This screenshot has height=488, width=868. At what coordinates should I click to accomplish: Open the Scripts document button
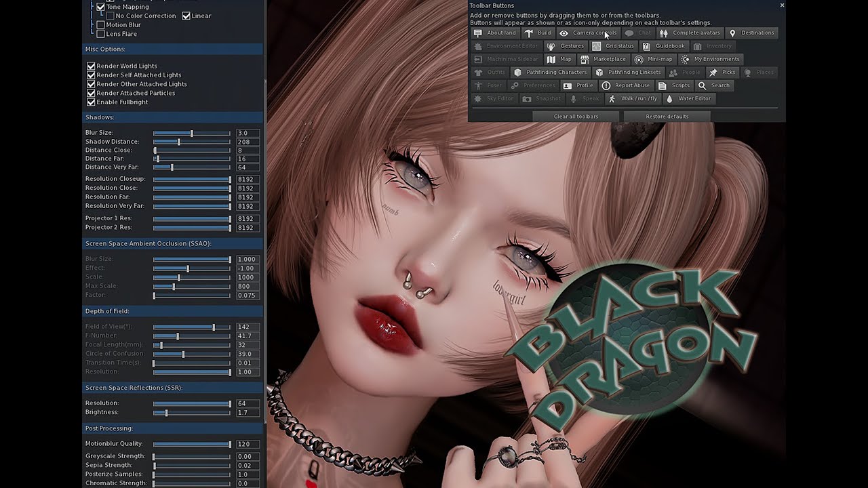point(674,85)
